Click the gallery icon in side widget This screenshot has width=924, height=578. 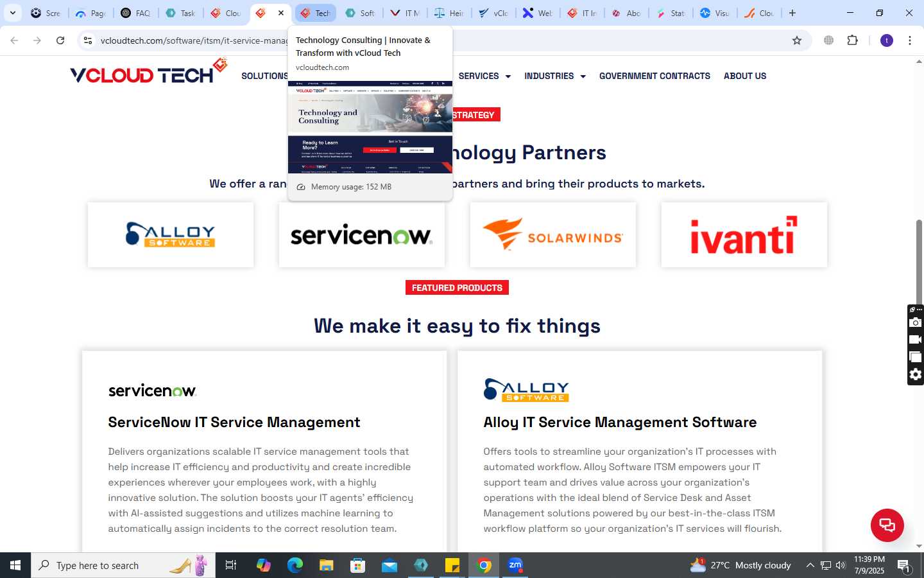click(916, 357)
